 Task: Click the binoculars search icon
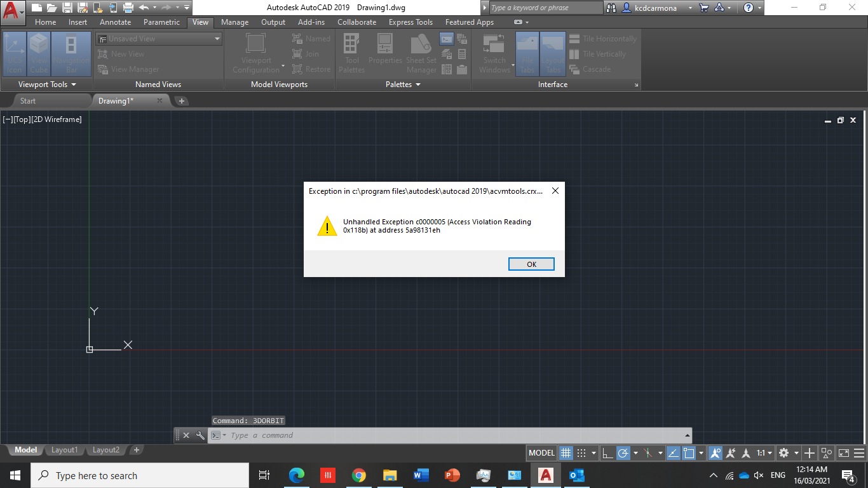[x=611, y=8]
